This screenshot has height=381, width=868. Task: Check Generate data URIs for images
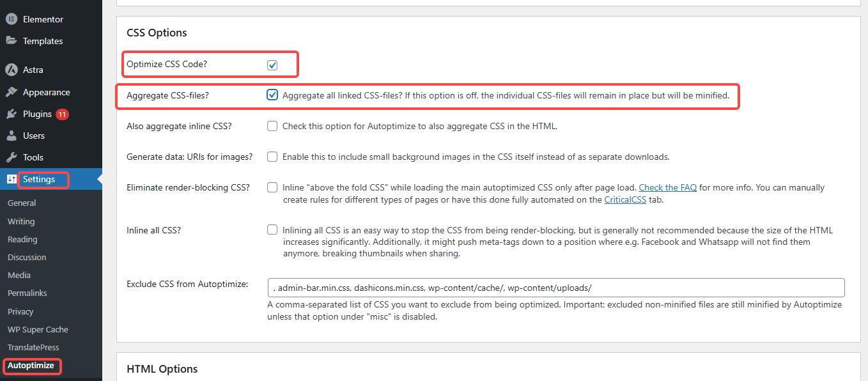pos(272,157)
